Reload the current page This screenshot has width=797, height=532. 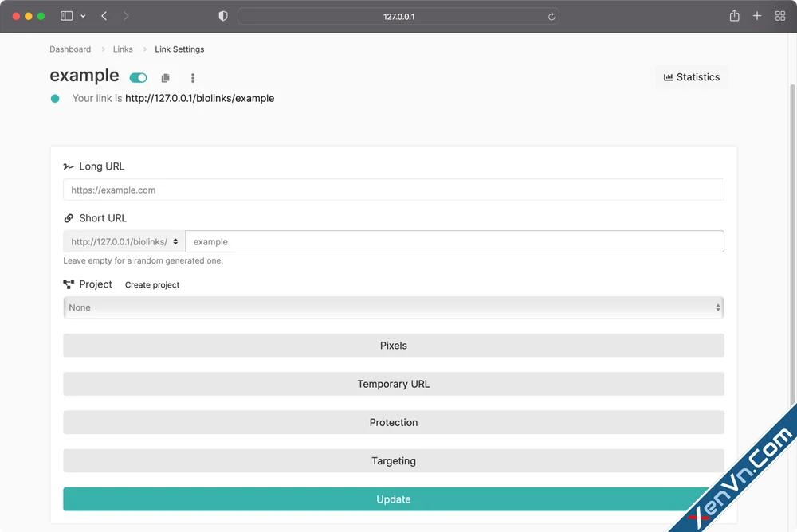[552, 17]
